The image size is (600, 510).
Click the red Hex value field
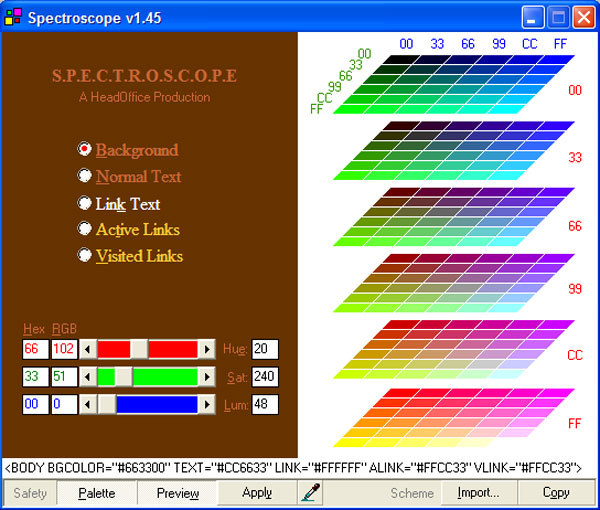tap(33, 349)
